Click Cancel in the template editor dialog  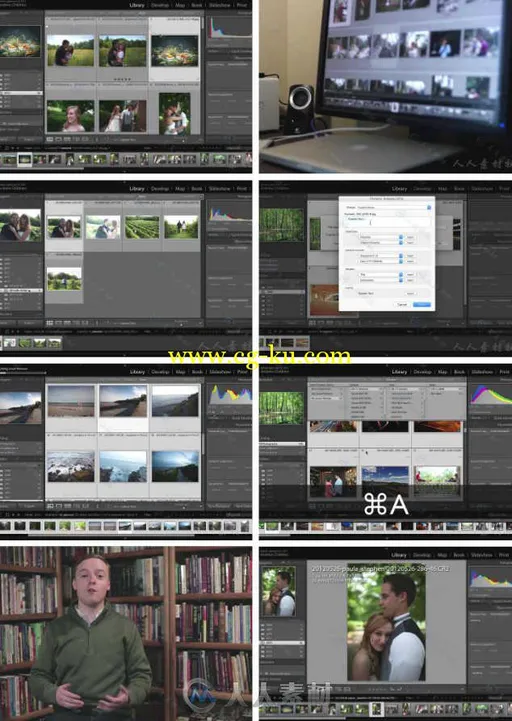pyautogui.click(x=402, y=304)
